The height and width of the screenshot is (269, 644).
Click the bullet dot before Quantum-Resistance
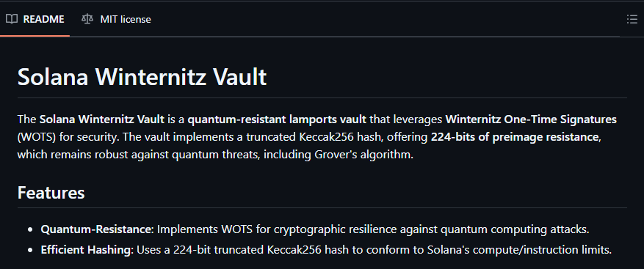click(30, 230)
